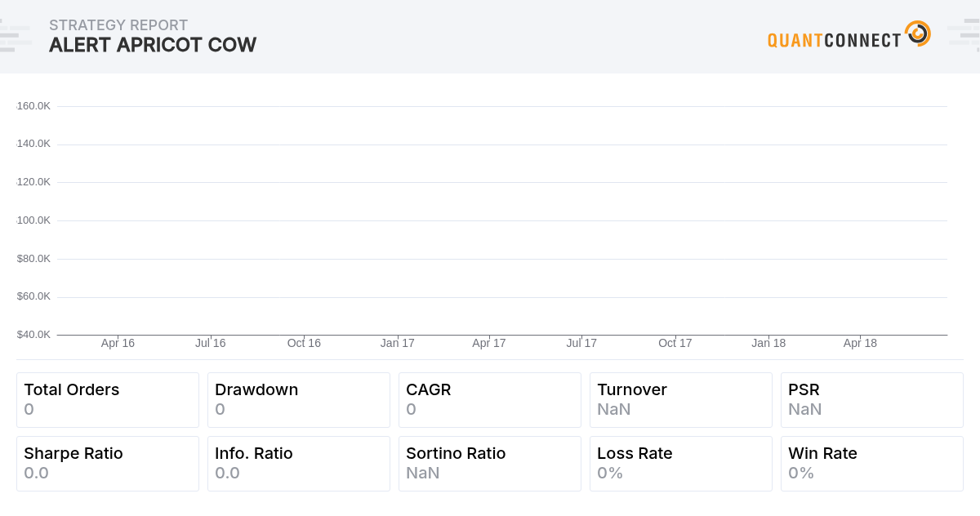Screen dimensions: 980x516
Task: Click the Loss Rate label
Action: click(x=635, y=453)
